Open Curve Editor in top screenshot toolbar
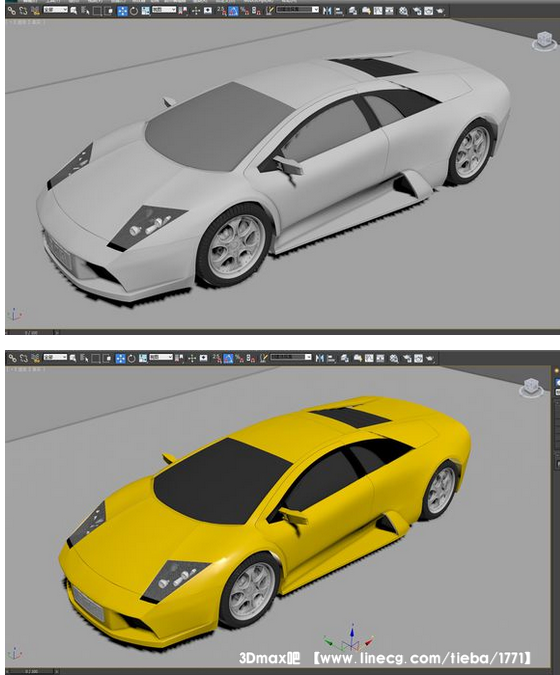The height and width of the screenshot is (675, 560). pos(378,10)
